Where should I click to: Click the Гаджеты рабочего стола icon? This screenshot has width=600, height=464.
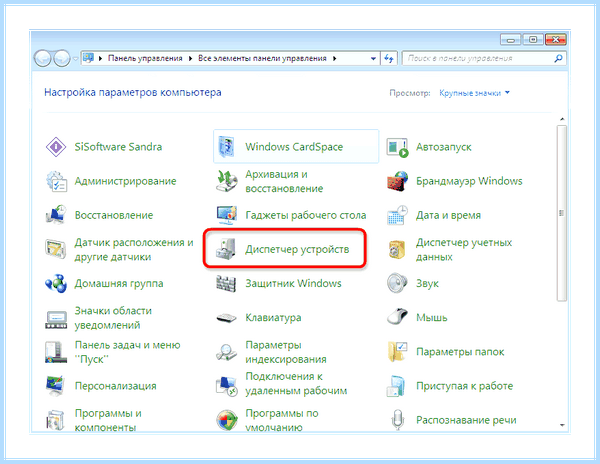pos(227,215)
